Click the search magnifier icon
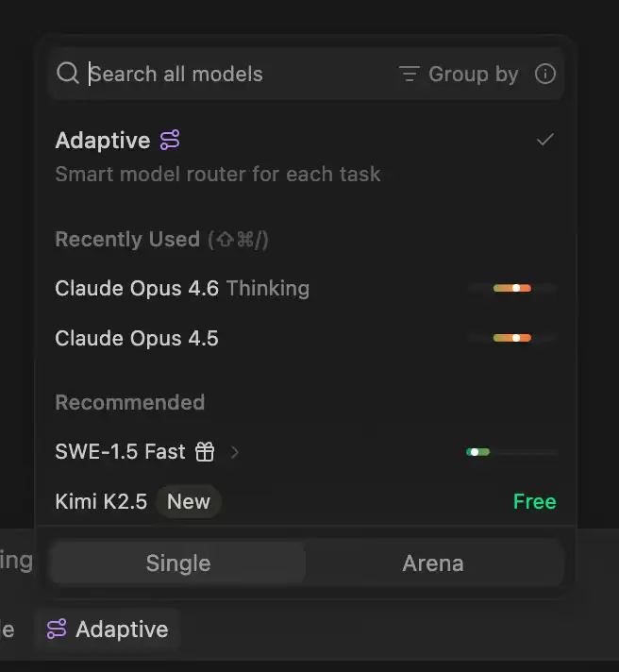Viewport: 619px width, 672px height. point(68,73)
